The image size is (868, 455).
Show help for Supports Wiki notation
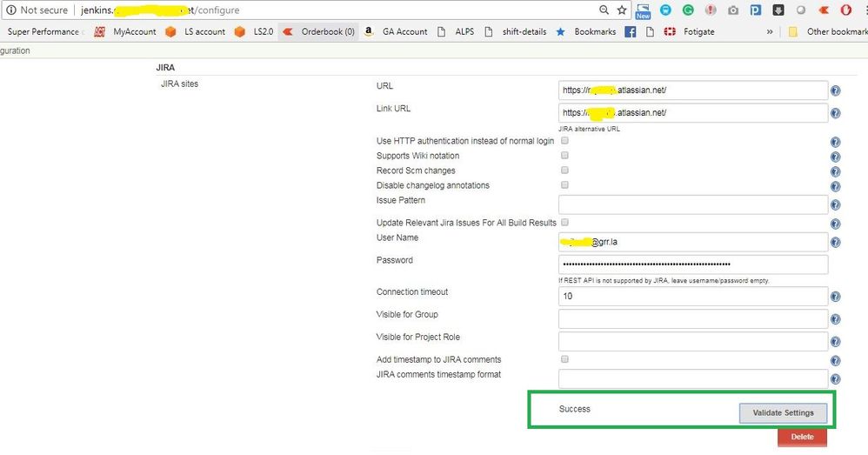click(835, 157)
